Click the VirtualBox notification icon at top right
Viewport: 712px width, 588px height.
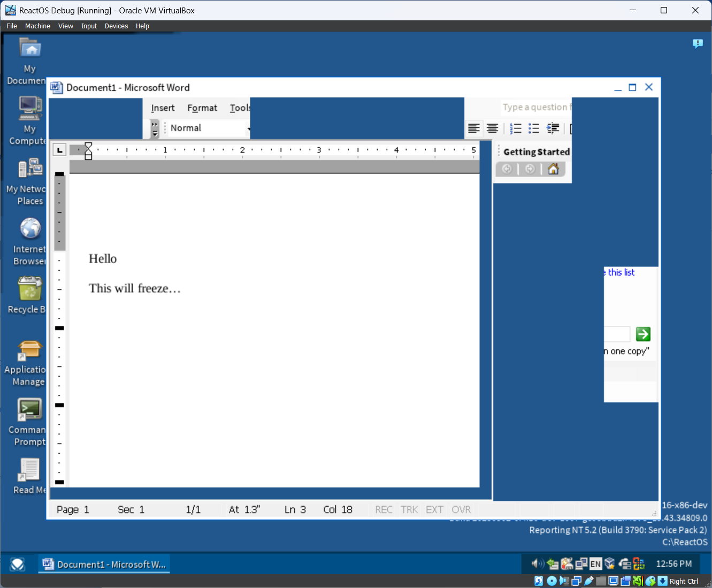pyautogui.click(x=698, y=43)
